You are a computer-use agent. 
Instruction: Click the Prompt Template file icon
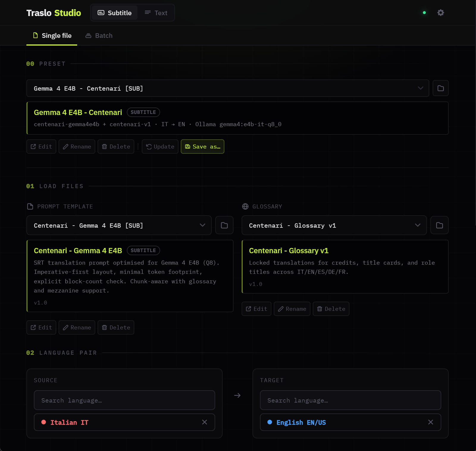point(30,206)
